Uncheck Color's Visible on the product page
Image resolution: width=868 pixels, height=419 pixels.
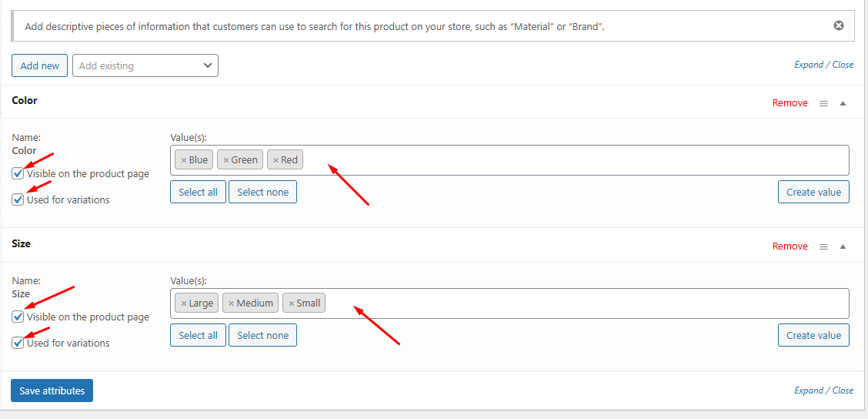[18, 174]
